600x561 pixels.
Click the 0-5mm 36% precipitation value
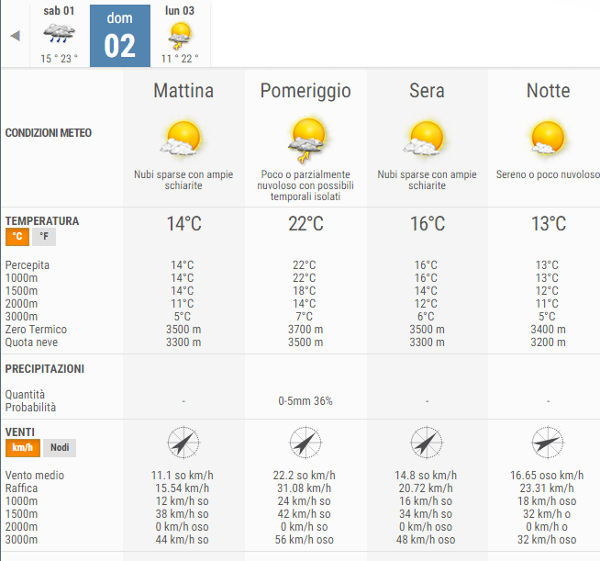click(305, 401)
